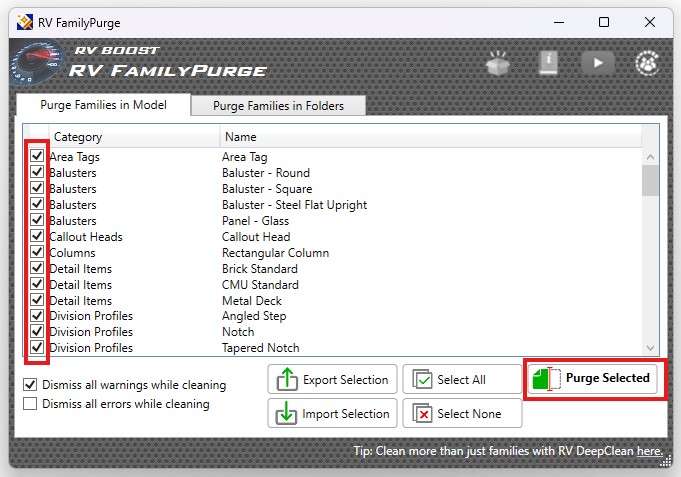This screenshot has height=477, width=681.
Task: Open the YouTube video tutorial icon
Action: pos(598,62)
